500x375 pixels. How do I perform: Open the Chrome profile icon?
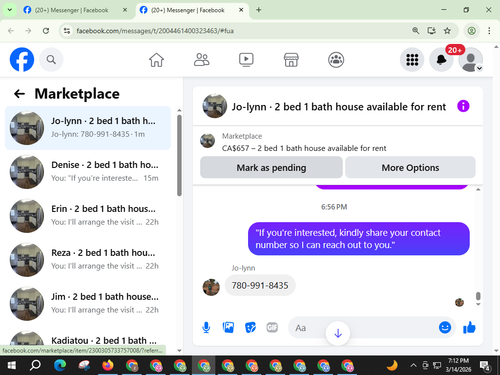click(472, 31)
